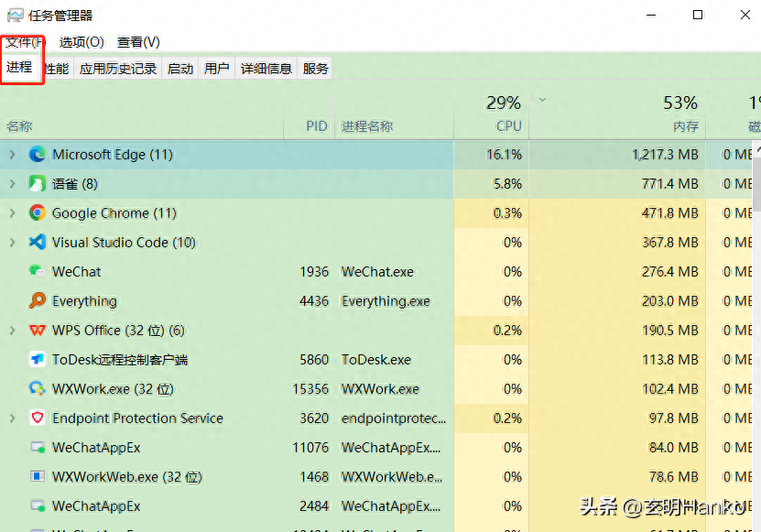The image size is (761, 532).
Task: Click the WPS Office icon
Action: (38, 330)
